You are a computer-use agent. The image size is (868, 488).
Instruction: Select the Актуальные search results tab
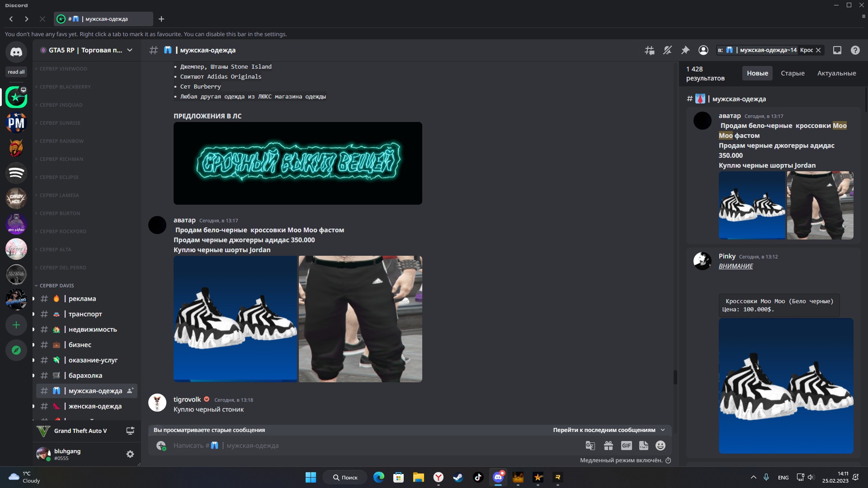(836, 73)
